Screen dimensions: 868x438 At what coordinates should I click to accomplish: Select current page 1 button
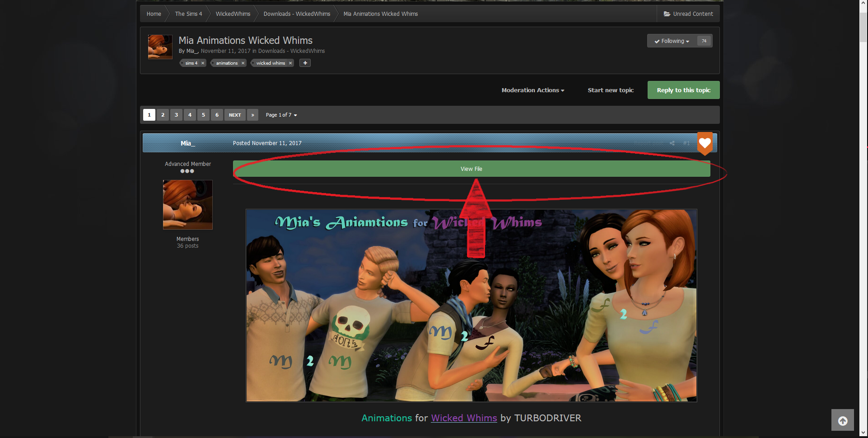point(149,115)
